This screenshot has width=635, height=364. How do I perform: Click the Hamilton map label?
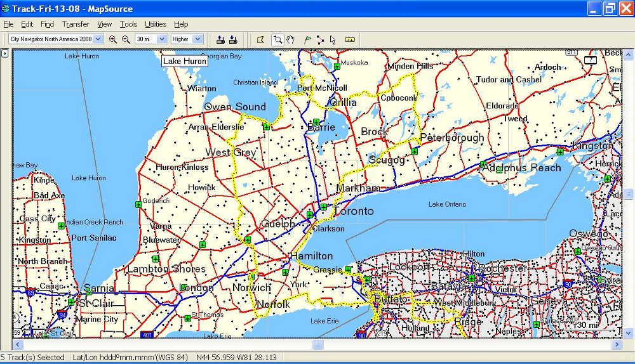312,256
